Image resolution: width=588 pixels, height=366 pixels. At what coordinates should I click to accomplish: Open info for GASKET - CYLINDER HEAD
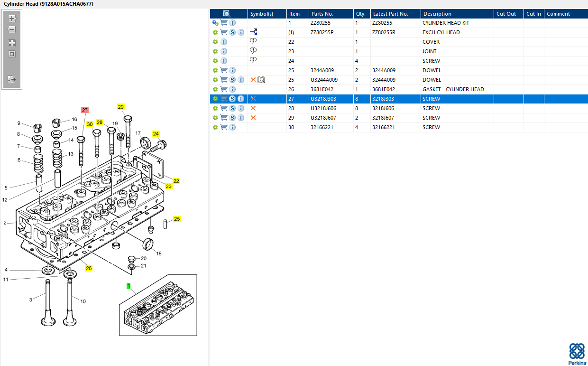point(232,89)
